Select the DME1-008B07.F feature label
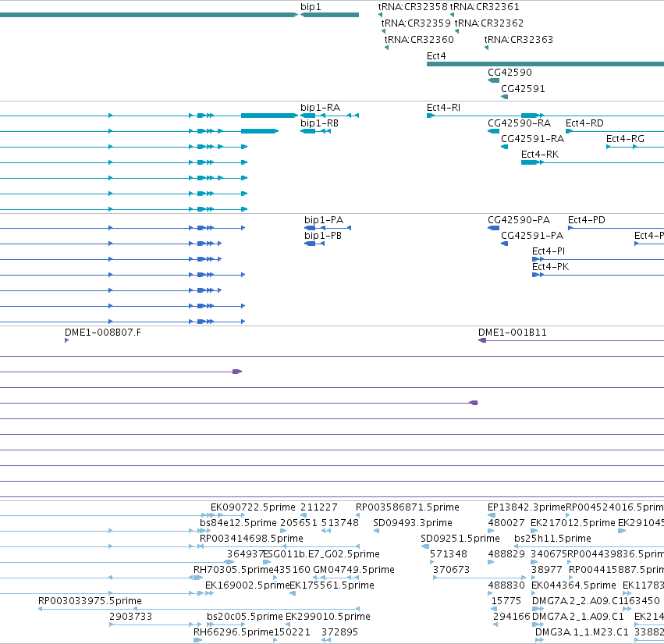Screen dimensions: 664x644 [103, 333]
